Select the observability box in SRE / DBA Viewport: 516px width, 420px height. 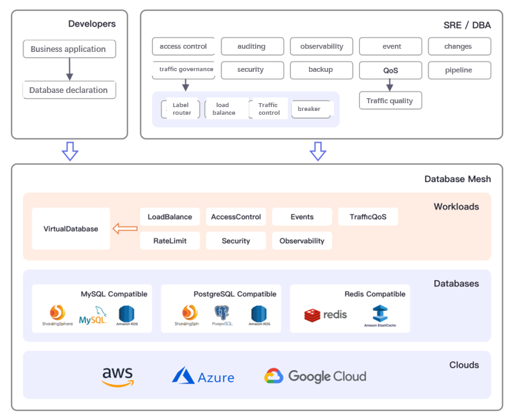click(322, 46)
